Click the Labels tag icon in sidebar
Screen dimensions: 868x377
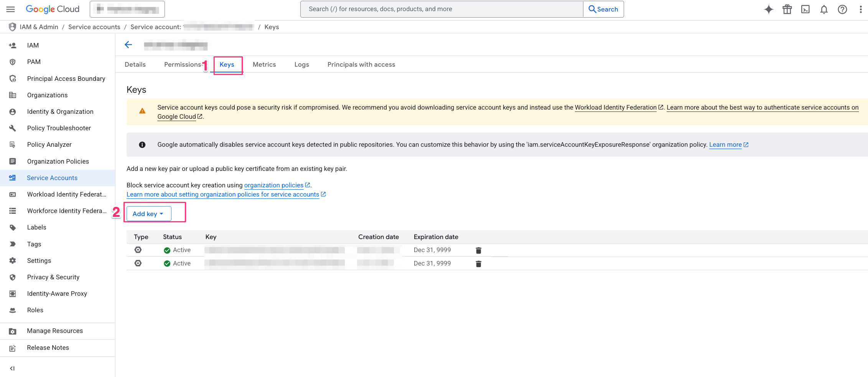pyautogui.click(x=13, y=227)
